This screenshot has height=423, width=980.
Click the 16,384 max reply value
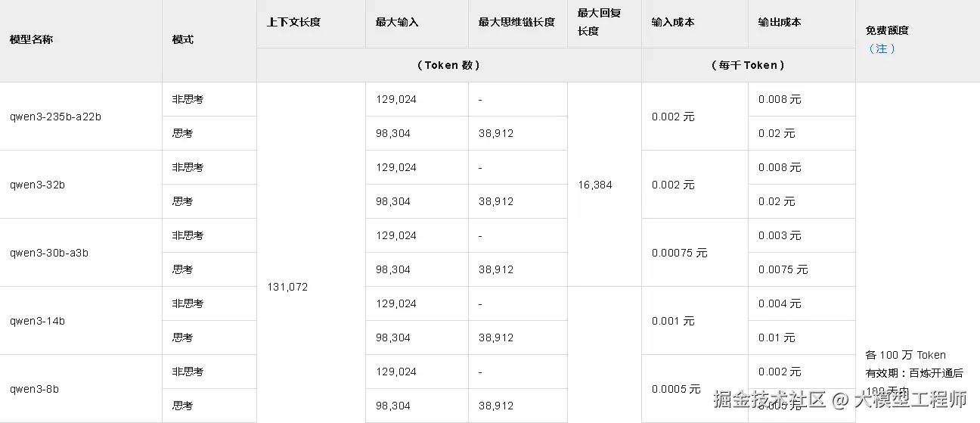click(595, 185)
